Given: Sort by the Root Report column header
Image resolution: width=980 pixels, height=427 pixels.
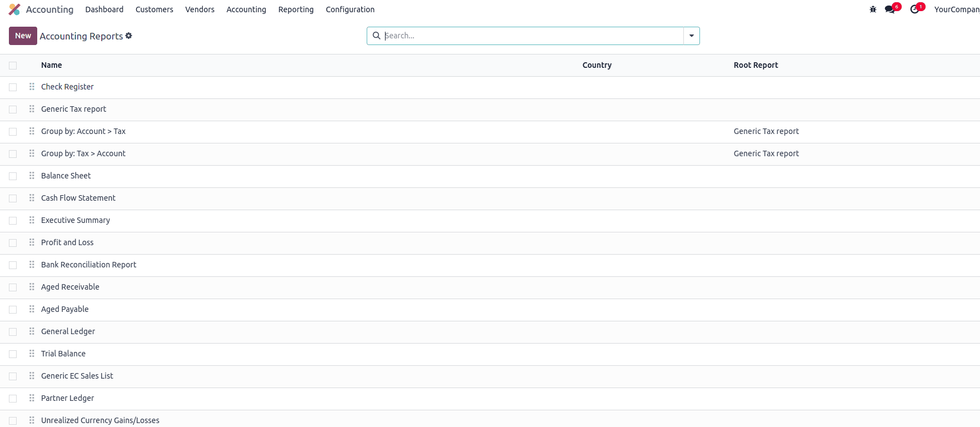Looking at the screenshot, I should point(756,65).
